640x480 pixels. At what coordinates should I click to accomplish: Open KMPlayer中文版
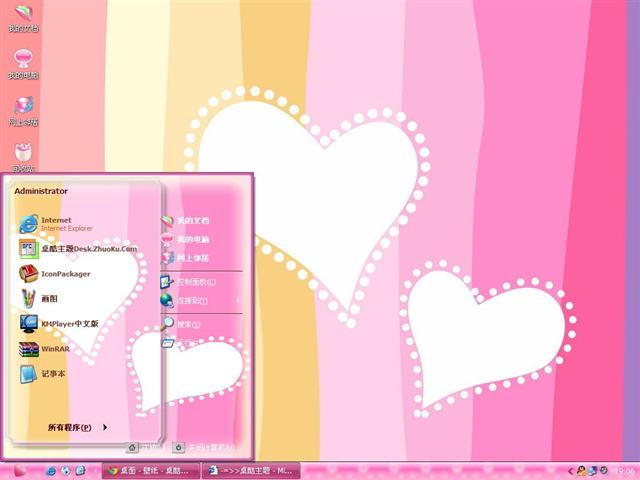coord(59,324)
